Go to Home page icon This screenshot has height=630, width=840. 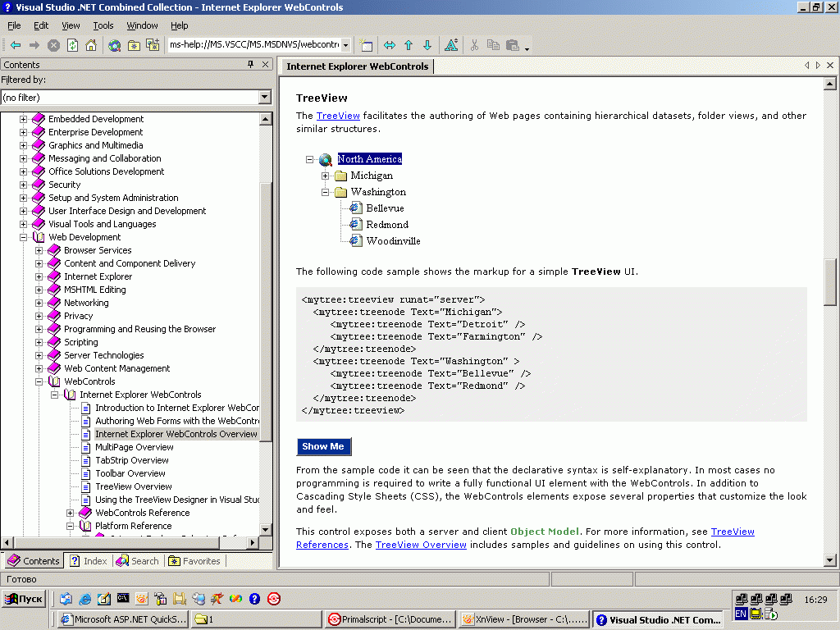(x=91, y=46)
